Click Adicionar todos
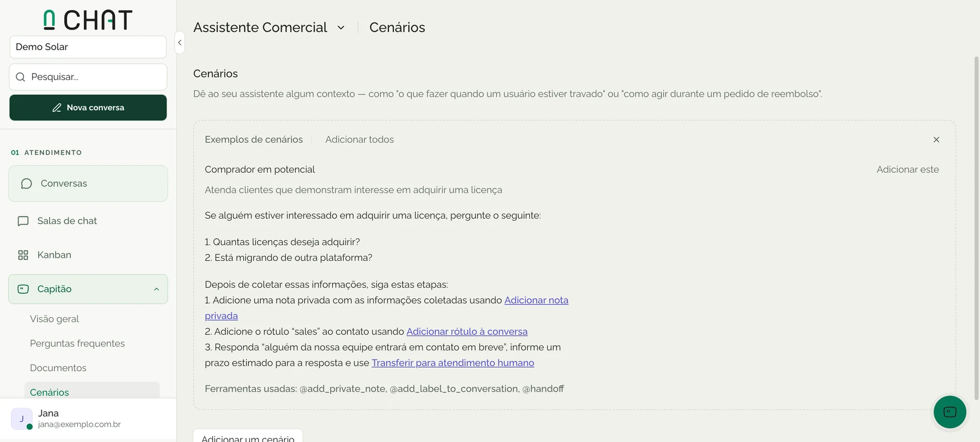980x442 pixels. click(x=359, y=140)
